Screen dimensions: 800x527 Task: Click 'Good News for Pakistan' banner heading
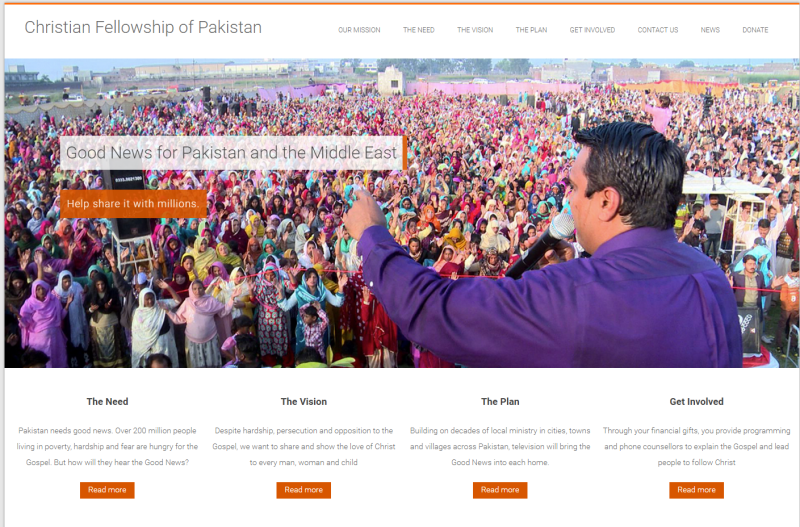(x=232, y=153)
